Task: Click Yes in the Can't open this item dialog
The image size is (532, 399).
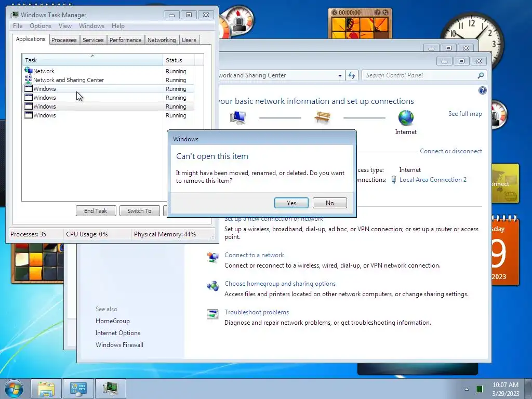Action: coord(291,203)
